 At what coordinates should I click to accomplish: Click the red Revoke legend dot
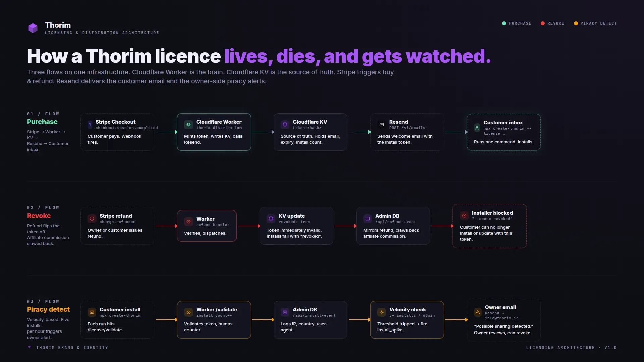point(543,23)
